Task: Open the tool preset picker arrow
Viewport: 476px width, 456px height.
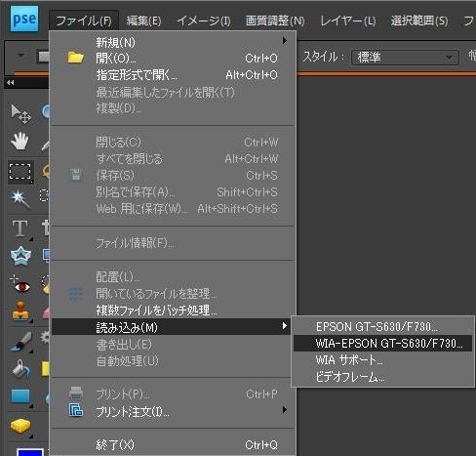Action: click(x=20, y=56)
